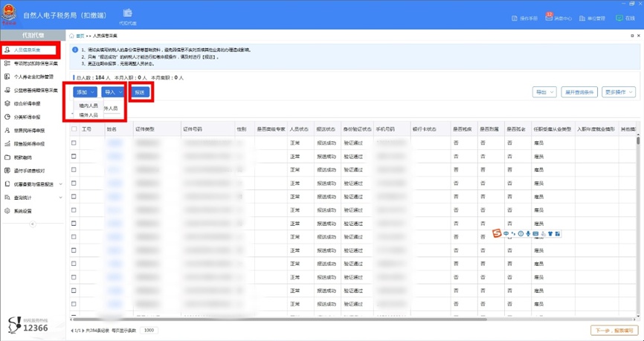This screenshot has height=341, width=644.
Task: Click the 代扣代缴 icon in header
Action: click(127, 16)
